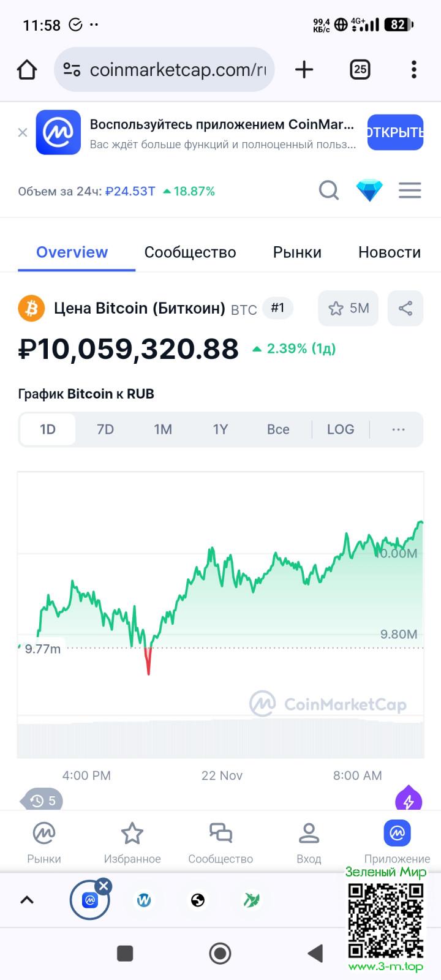Open browser three-dot overflow menu
Viewport: 441px width, 980px height.
coord(414,70)
